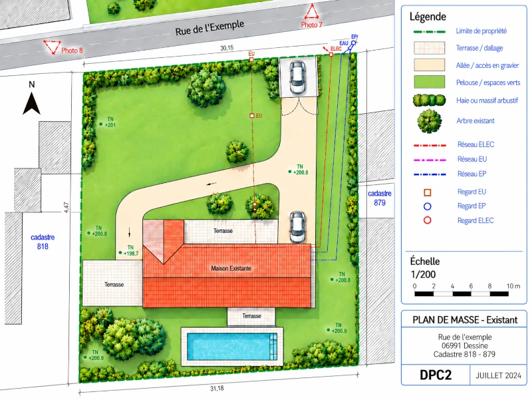Click the Regard EP legend label

tap(471, 206)
